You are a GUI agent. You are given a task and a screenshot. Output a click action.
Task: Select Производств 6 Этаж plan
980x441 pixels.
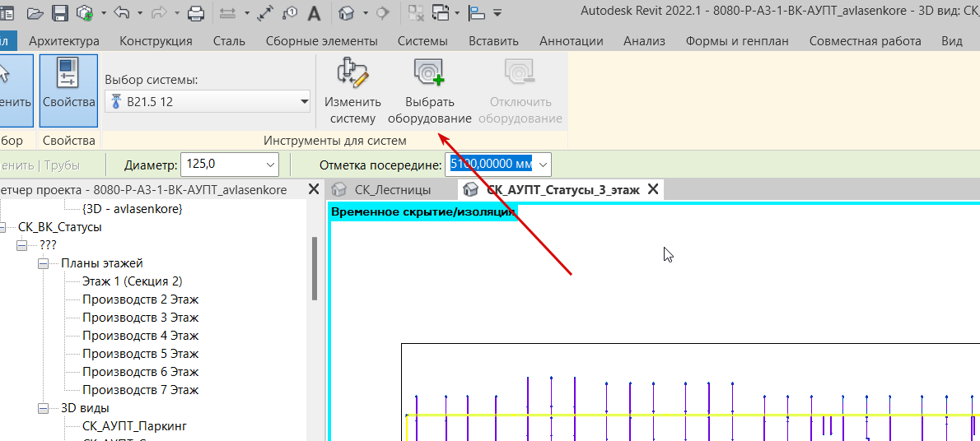click(x=141, y=372)
